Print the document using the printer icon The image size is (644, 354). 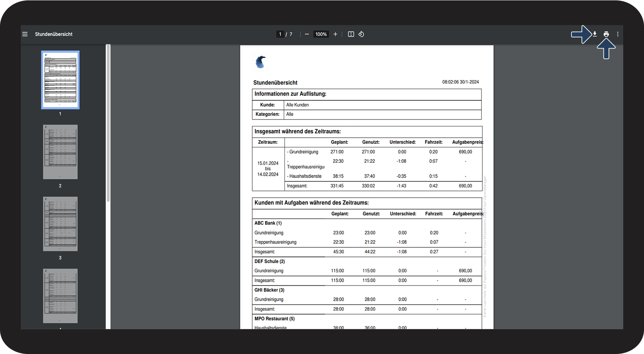(x=606, y=34)
